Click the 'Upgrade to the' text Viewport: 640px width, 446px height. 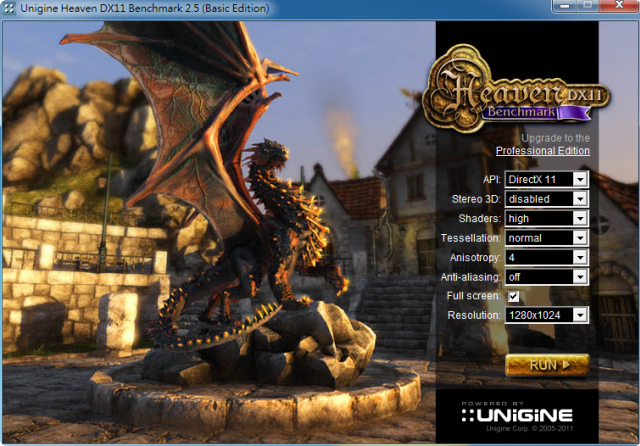click(555, 138)
